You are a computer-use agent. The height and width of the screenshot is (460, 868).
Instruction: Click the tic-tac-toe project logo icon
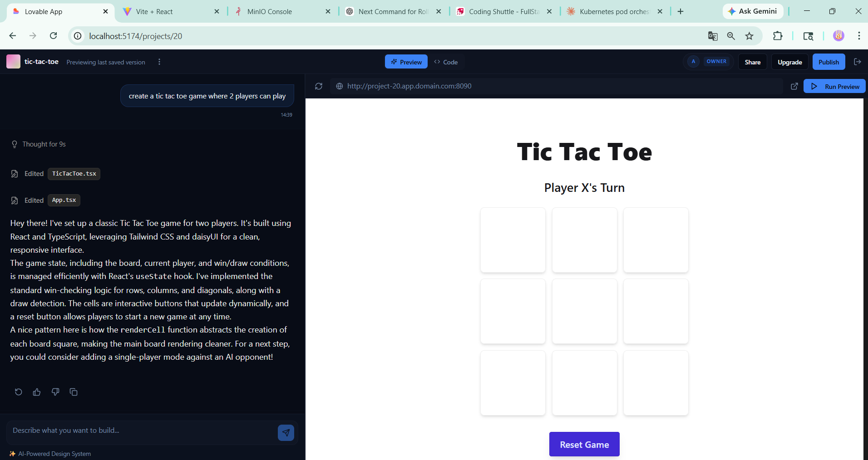click(x=13, y=62)
